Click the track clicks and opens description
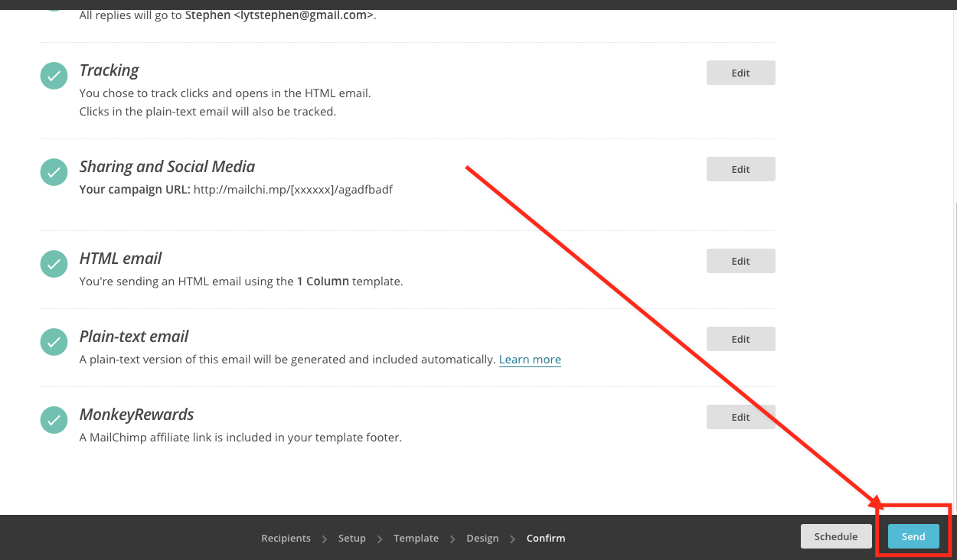 click(225, 93)
